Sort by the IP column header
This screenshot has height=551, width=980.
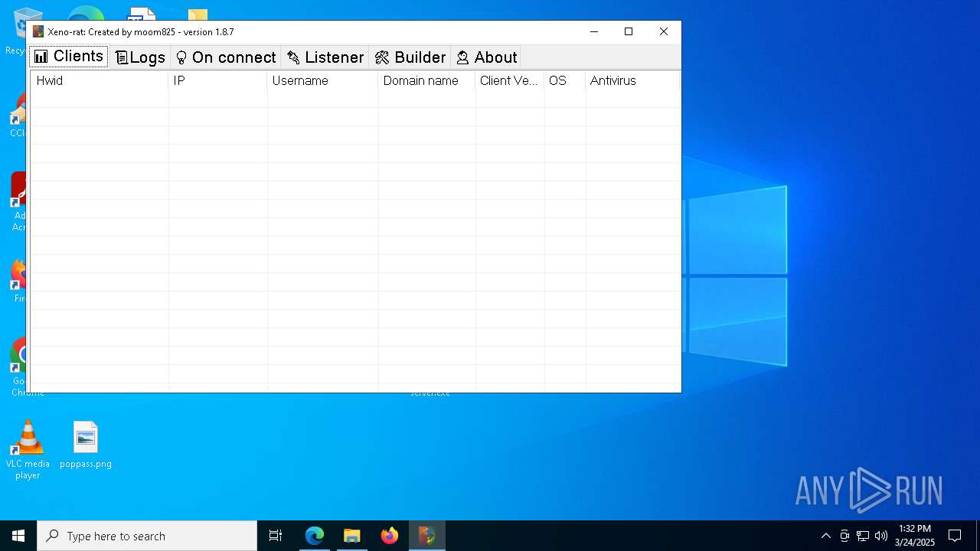[x=218, y=80]
